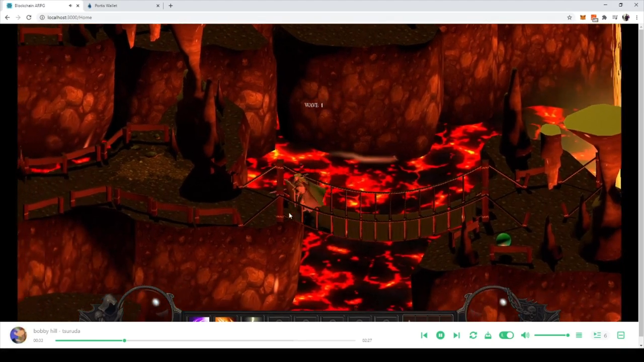Skip to the next track
This screenshot has height=362, width=644.
coord(456,335)
